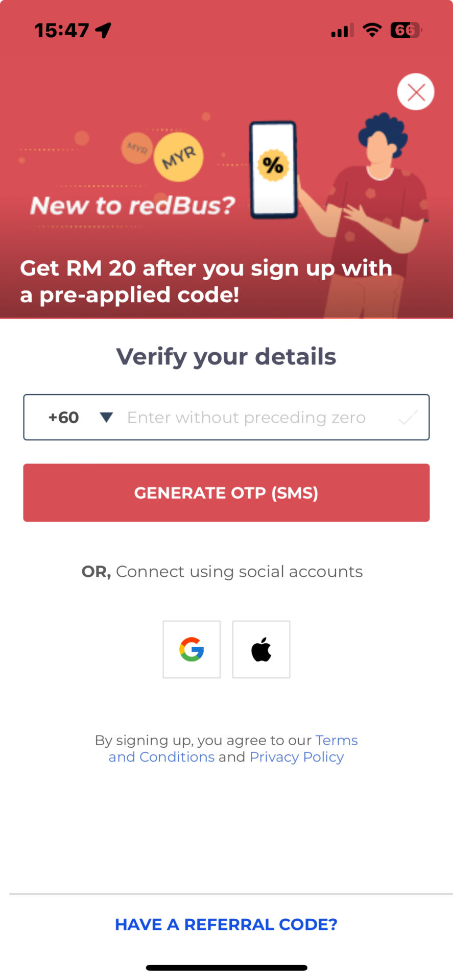Tap the home indicator bar

pos(226,968)
